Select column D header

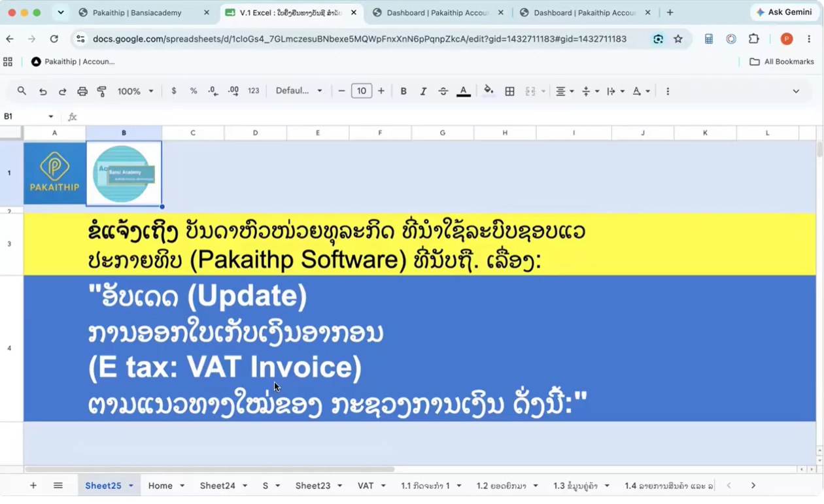pyautogui.click(x=255, y=133)
